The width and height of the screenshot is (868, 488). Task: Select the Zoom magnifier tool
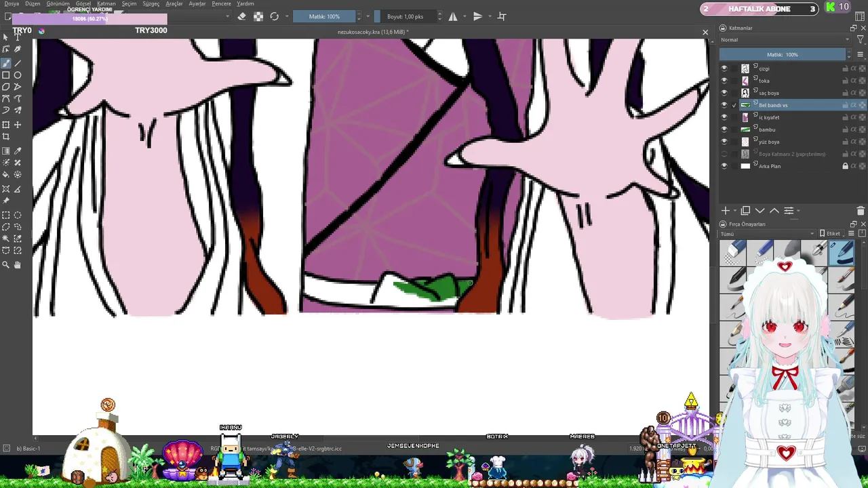(x=6, y=265)
